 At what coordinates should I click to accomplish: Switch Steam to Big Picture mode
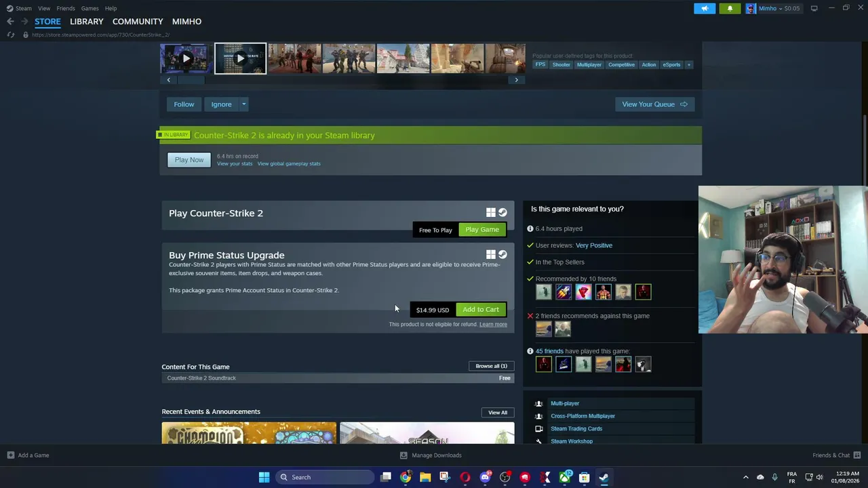pyautogui.click(x=814, y=8)
